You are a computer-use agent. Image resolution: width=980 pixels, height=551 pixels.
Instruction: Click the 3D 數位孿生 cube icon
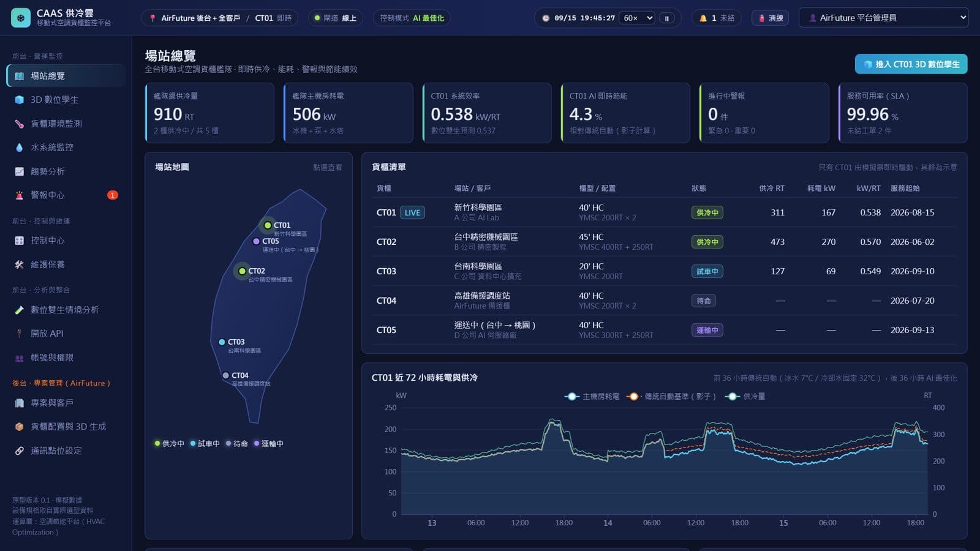(x=19, y=100)
